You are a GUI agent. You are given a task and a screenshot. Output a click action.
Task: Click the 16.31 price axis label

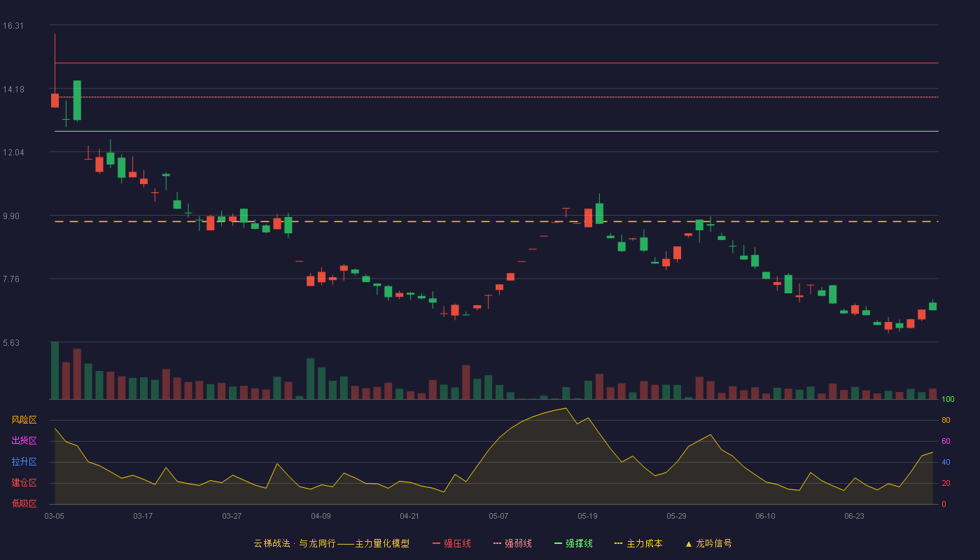[13, 26]
